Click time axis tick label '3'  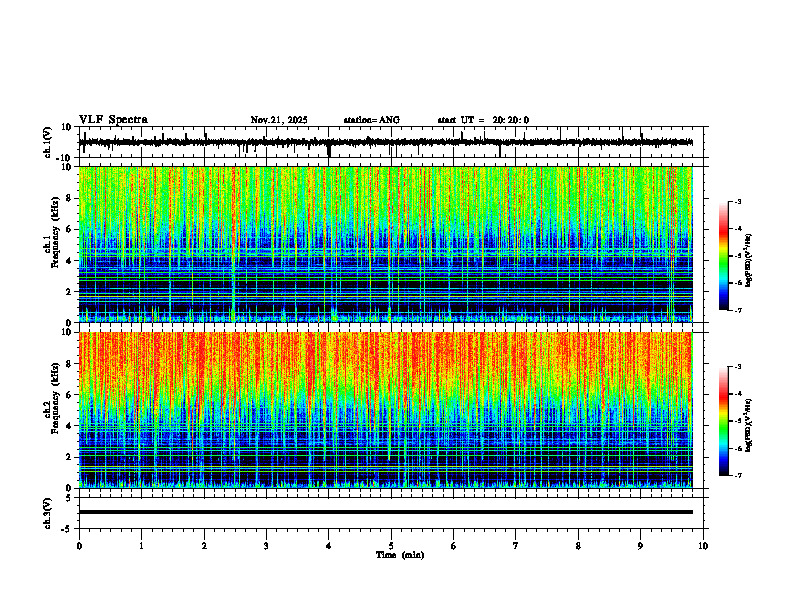point(266,546)
